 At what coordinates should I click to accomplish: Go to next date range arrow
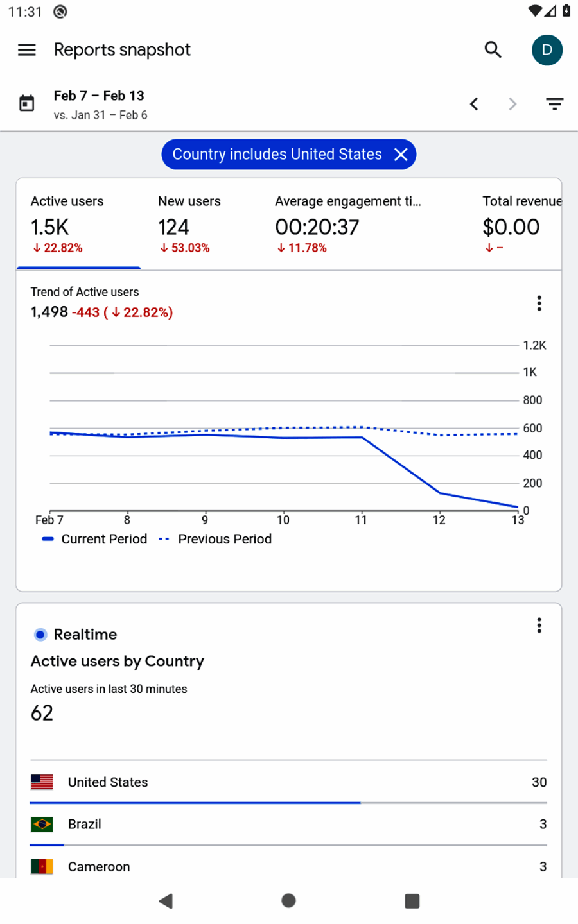coord(512,104)
